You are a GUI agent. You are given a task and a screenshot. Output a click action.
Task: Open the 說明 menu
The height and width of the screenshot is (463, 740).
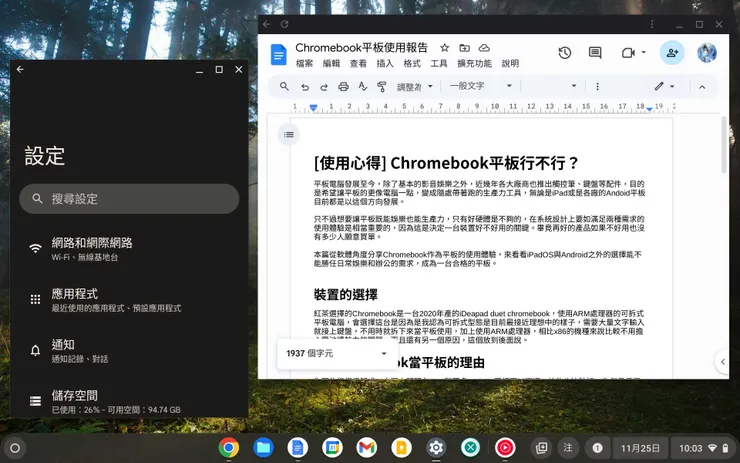tap(510, 63)
